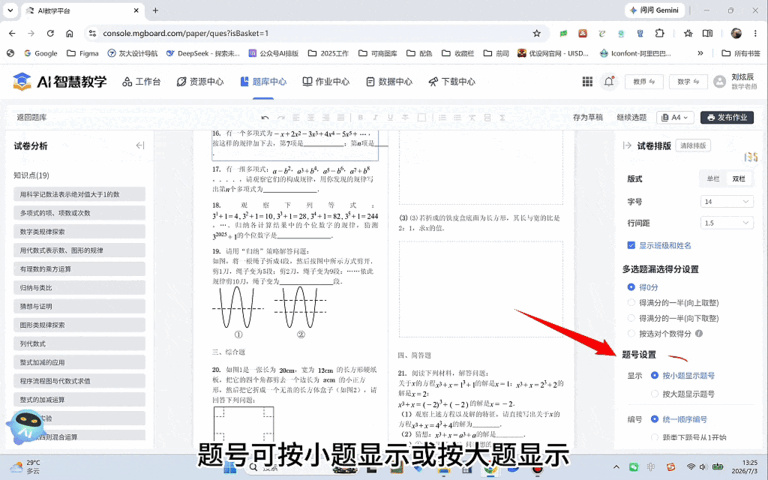The width and height of the screenshot is (768, 480).
Task: Select the 按大题显示题号 radio option
Action: (654, 394)
